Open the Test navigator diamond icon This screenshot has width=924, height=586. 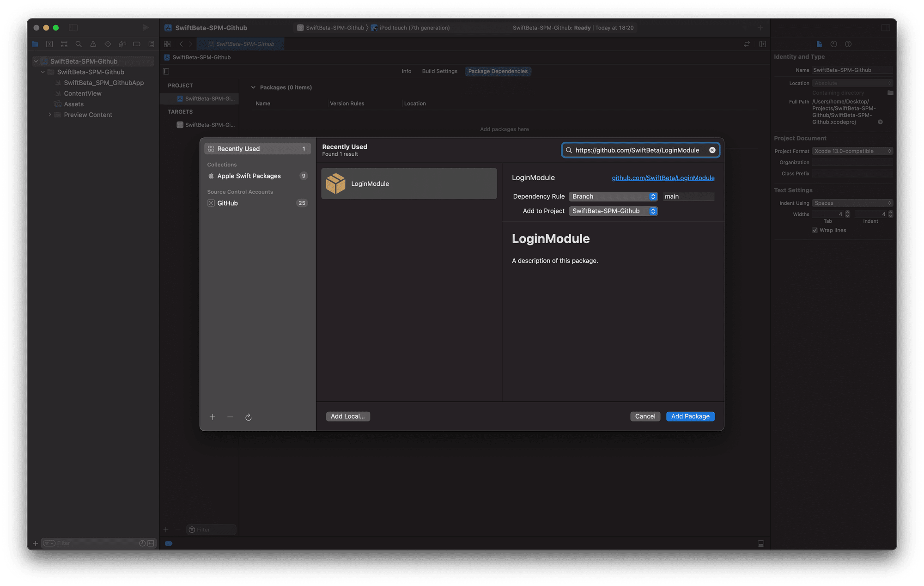tap(108, 44)
